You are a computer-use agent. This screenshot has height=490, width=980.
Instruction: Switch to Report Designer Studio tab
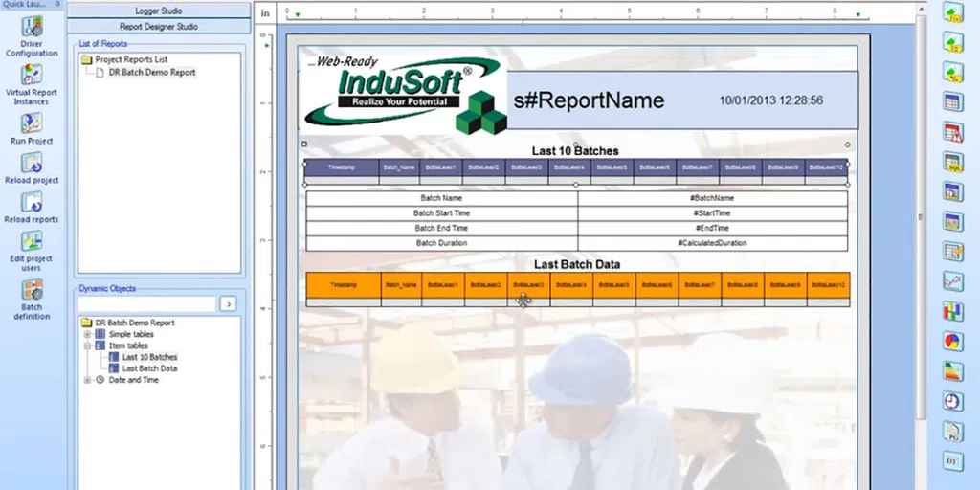pyautogui.click(x=159, y=26)
